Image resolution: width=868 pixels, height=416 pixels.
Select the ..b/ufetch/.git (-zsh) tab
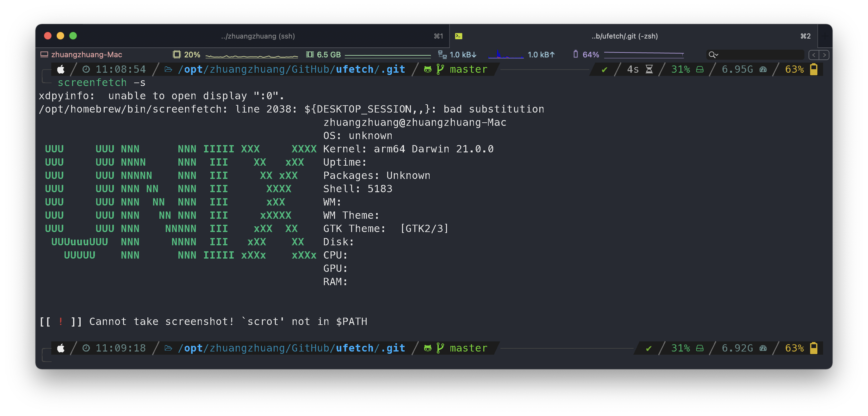click(624, 36)
